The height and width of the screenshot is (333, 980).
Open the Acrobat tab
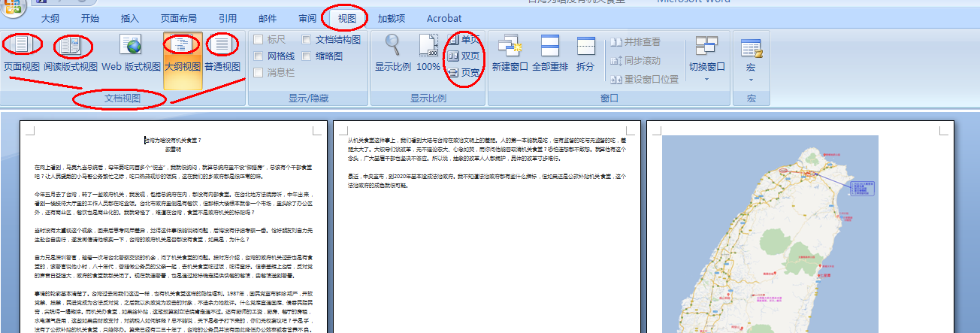click(444, 19)
